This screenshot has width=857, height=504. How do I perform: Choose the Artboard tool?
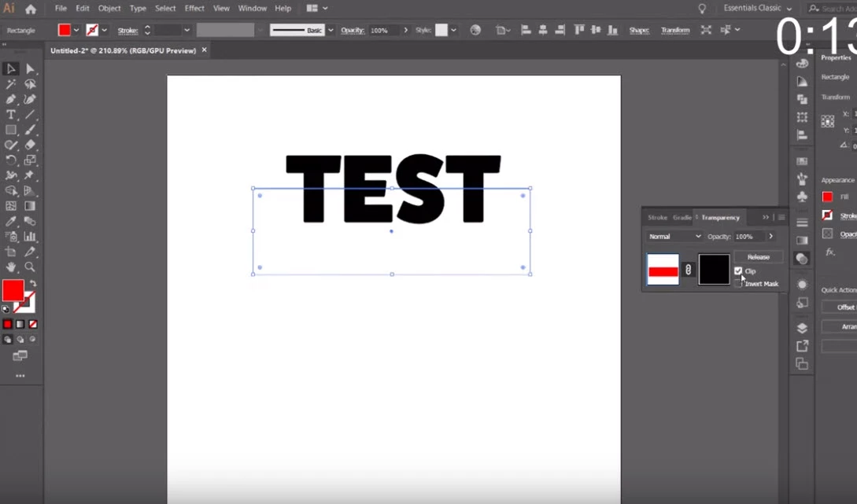tap(10, 252)
